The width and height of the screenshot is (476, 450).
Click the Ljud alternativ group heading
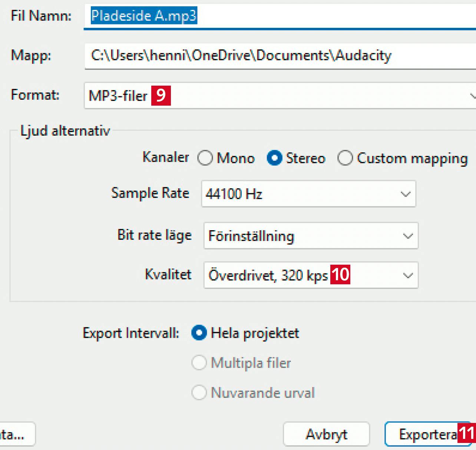pyautogui.click(x=65, y=131)
